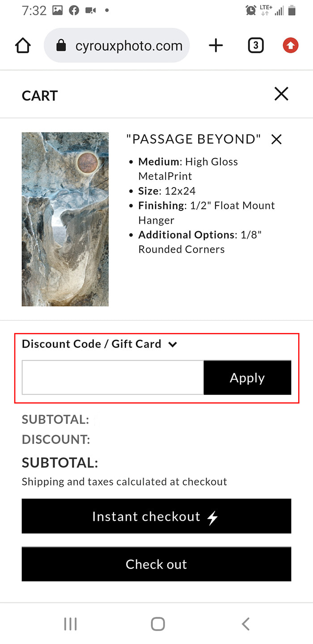Collapse the Discount Code / Gift Card chevron
This screenshot has width=313, height=644.
[x=173, y=344]
